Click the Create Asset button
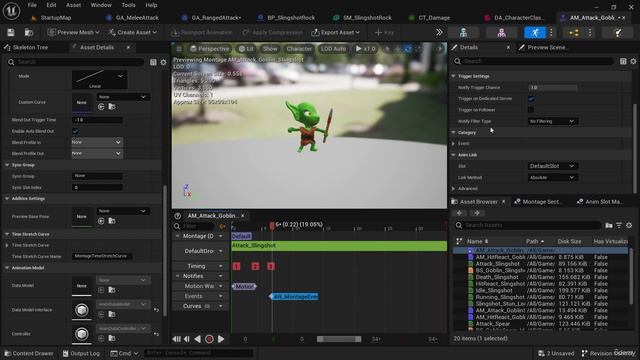The width and height of the screenshot is (640, 360). 133,32
